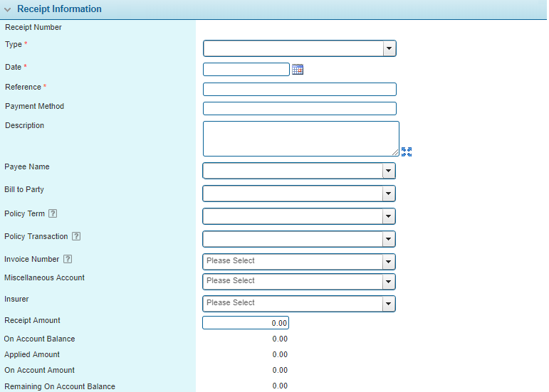The height and width of the screenshot is (392, 549).
Task: Click the Payment Method text field
Action: [x=299, y=108]
